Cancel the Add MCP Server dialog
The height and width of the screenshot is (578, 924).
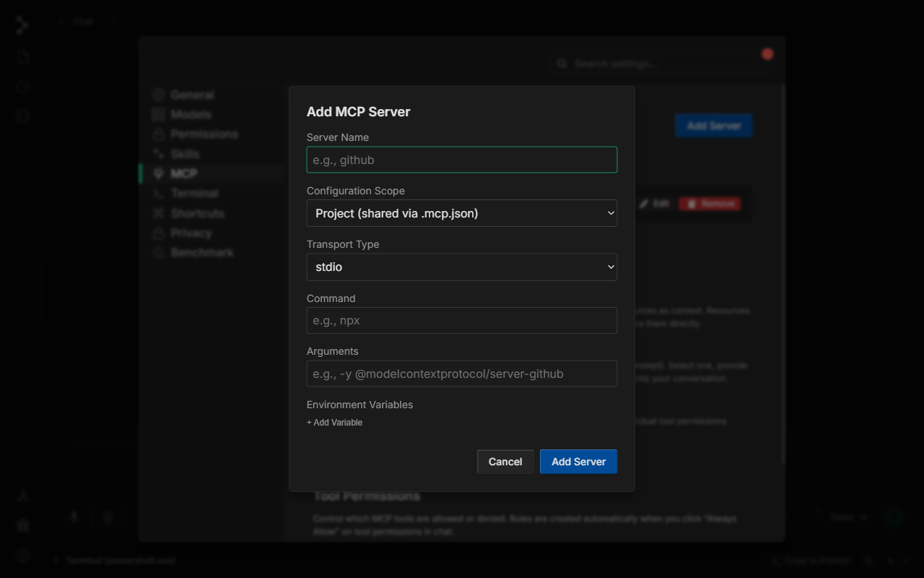coord(505,462)
